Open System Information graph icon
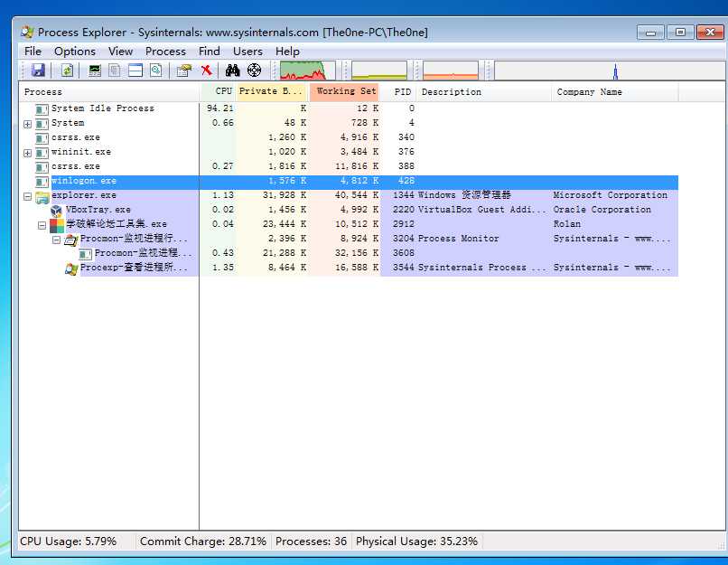Viewport: 728px width, 565px height. (95, 71)
